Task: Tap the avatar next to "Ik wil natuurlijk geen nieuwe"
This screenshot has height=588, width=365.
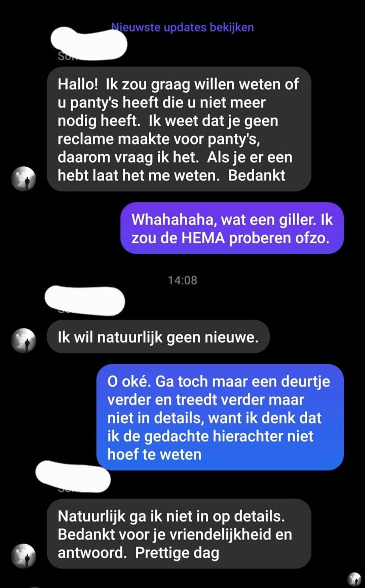Action: (23, 340)
